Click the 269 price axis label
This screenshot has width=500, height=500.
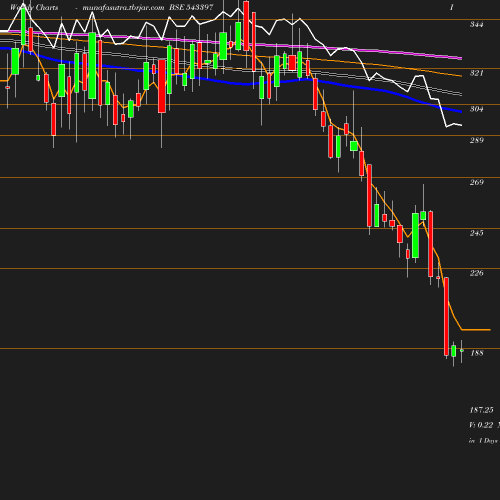point(476,182)
